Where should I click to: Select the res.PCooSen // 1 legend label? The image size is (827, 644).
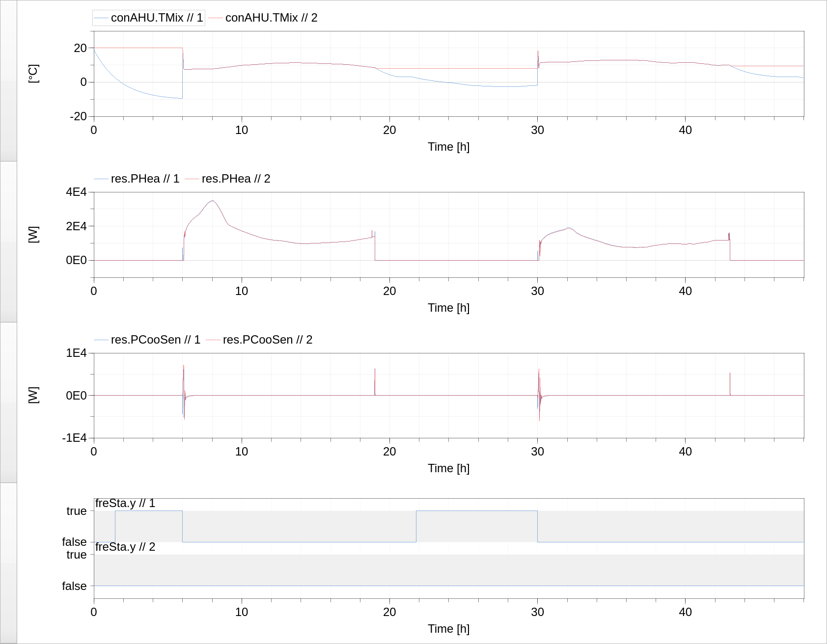pyautogui.click(x=155, y=339)
